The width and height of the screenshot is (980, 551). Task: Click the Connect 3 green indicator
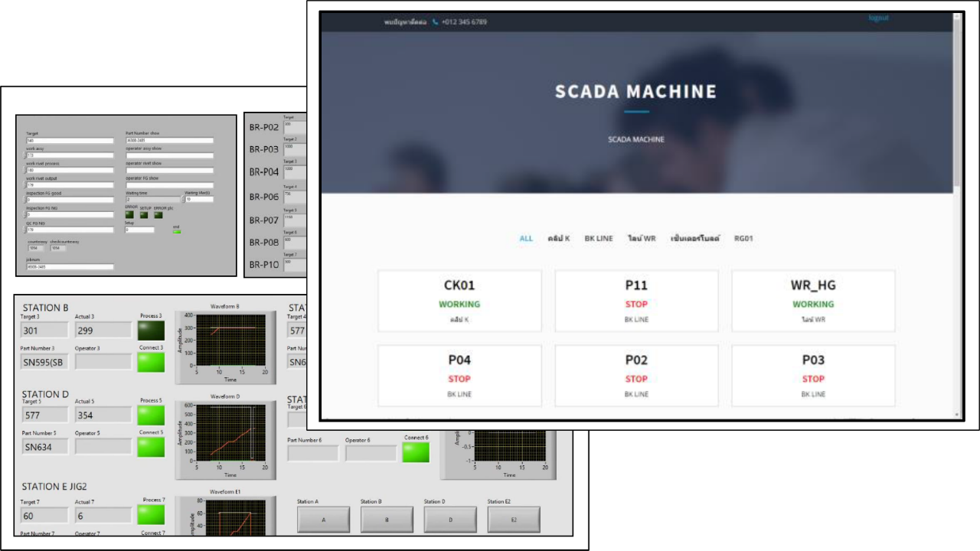pyautogui.click(x=151, y=362)
